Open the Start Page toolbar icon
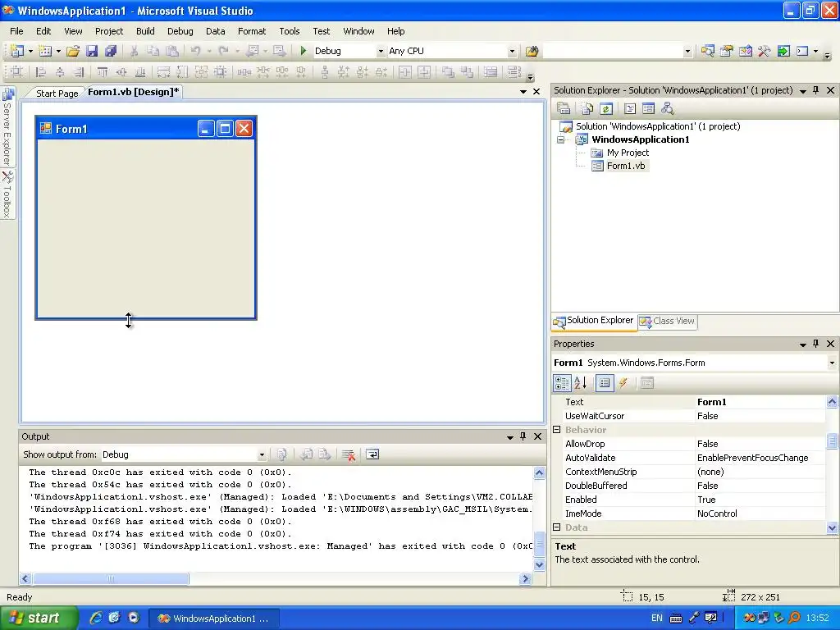The image size is (840, 630). point(783,51)
